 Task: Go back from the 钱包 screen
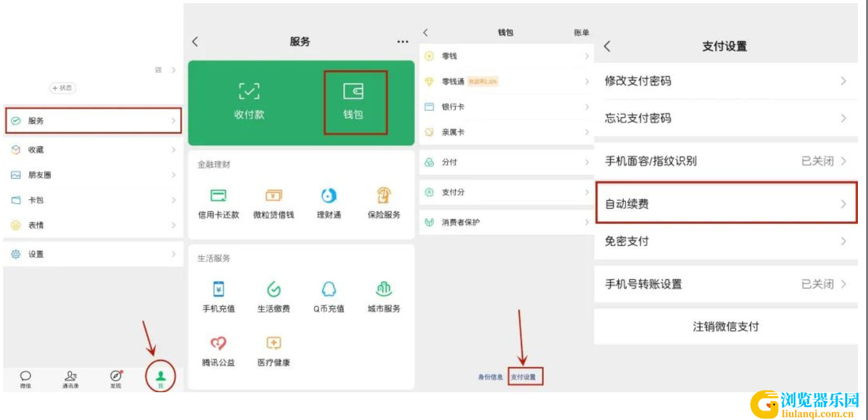pyautogui.click(x=425, y=32)
